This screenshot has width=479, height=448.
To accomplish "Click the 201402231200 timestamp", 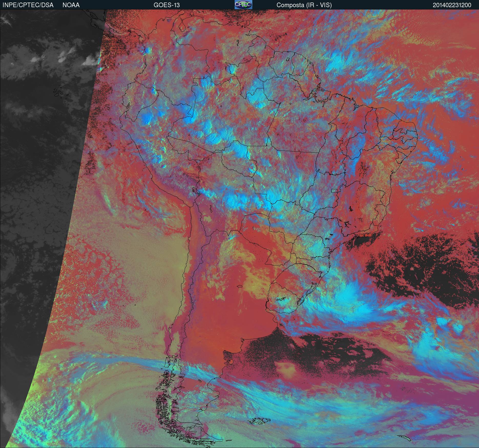I will [x=452, y=5].
